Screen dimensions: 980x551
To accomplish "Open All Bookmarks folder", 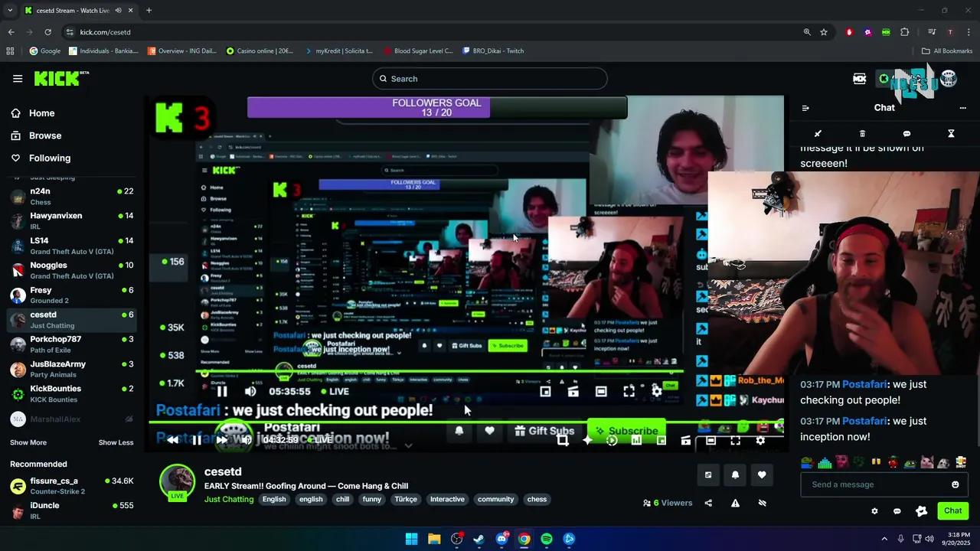I will [x=947, y=51].
